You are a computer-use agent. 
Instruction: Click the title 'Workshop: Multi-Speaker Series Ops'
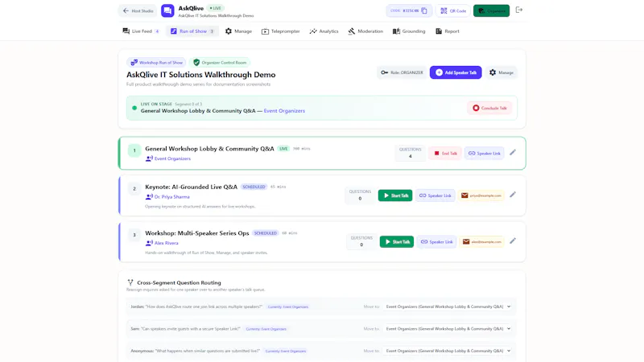click(x=196, y=233)
